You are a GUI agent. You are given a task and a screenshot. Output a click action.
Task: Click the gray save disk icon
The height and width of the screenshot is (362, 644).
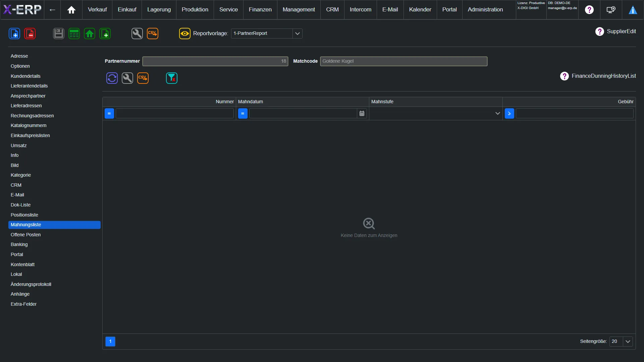click(59, 34)
